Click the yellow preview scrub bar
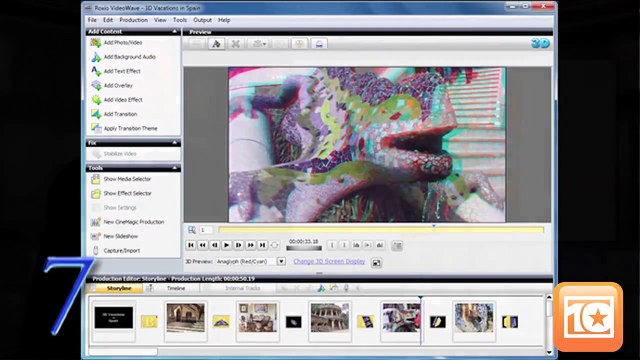640x360 pixels. 381,230
